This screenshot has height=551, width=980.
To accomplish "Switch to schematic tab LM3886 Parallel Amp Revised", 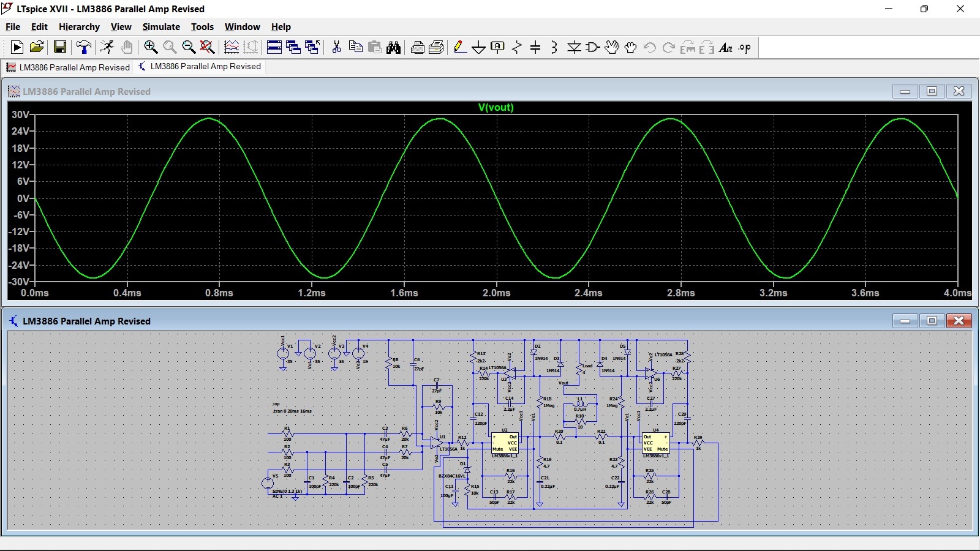I will pyautogui.click(x=200, y=67).
